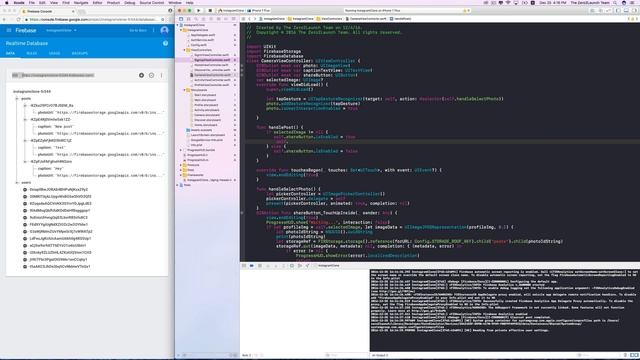This screenshot has height=360, width=640.
Task: Toggle Xcode debug area panel button in toolbar
Action: 626,11
